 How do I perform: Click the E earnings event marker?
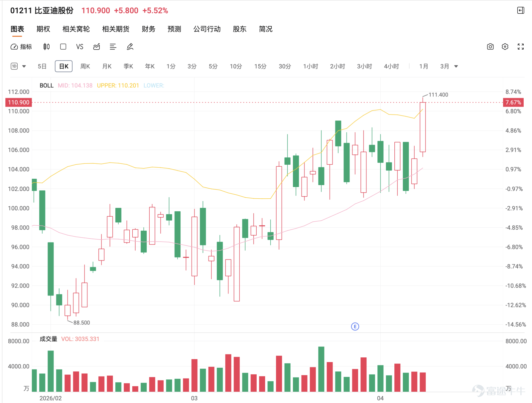point(355,326)
